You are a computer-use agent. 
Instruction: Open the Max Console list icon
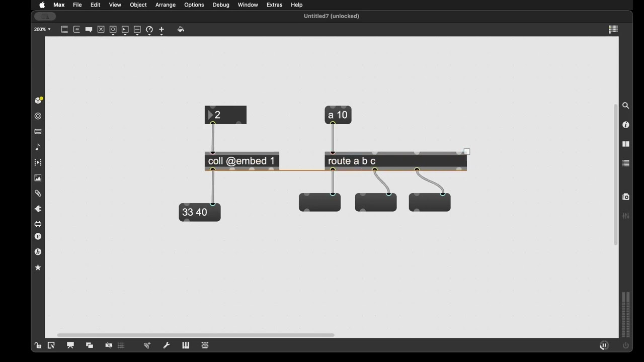pyautogui.click(x=626, y=163)
